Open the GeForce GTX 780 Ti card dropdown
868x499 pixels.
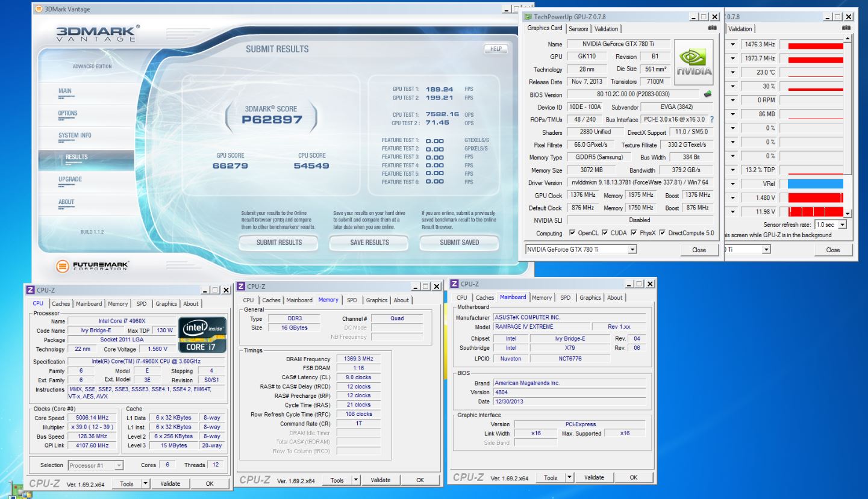[x=632, y=249]
